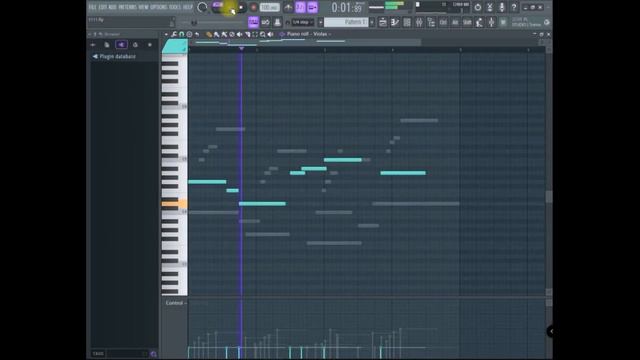
Task: Click the piano roll vertical scrollbar handle
Action: pos(549,196)
